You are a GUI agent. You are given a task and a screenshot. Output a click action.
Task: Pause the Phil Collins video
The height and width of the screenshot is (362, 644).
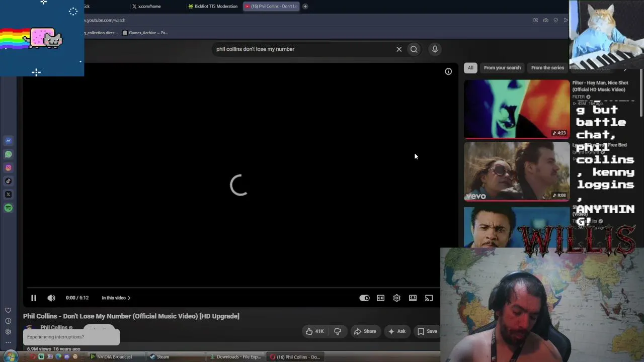[34, 298]
